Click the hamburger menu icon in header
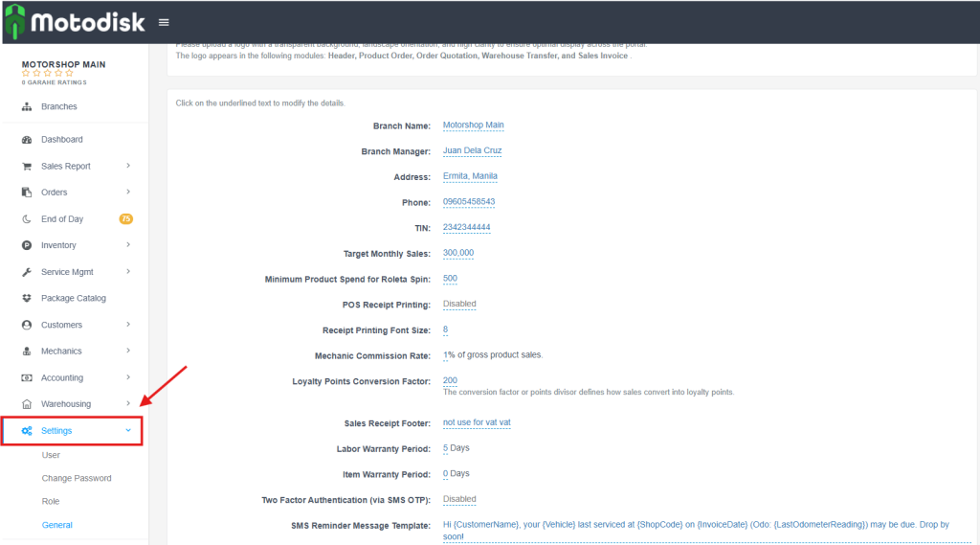 (x=164, y=22)
